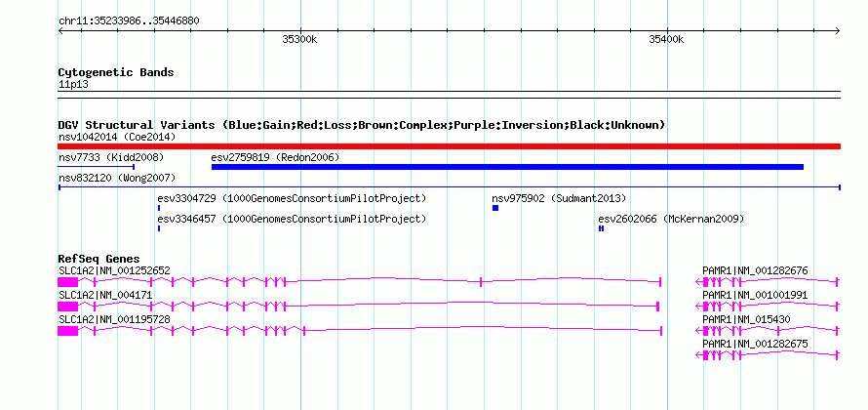Open the nsv1042014 (Coe2014) label

[117, 137]
